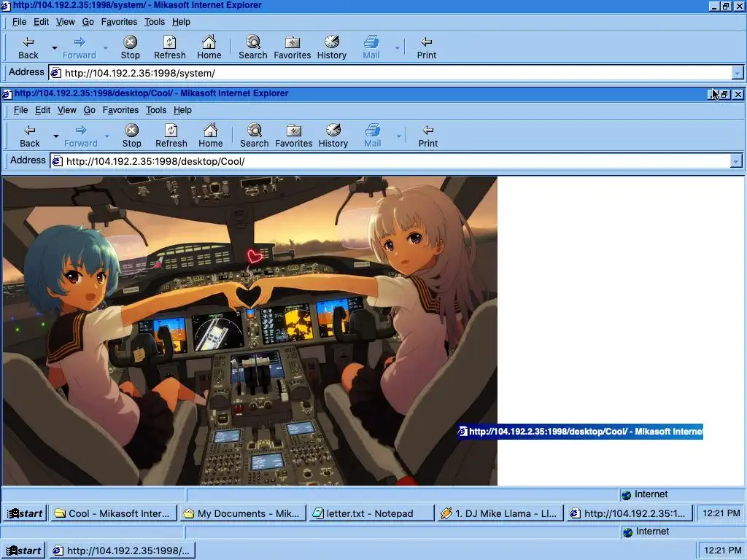Open Favorites menu in the Cool window menubar

pos(120,110)
